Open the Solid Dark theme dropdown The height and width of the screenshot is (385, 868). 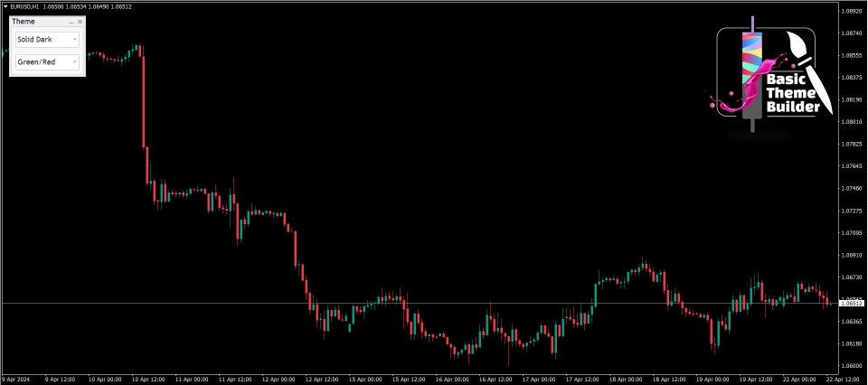(x=48, y=40)
